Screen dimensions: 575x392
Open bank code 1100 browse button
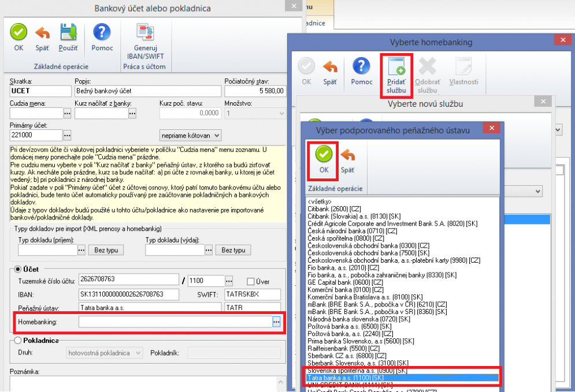click(x=229, y=281)
